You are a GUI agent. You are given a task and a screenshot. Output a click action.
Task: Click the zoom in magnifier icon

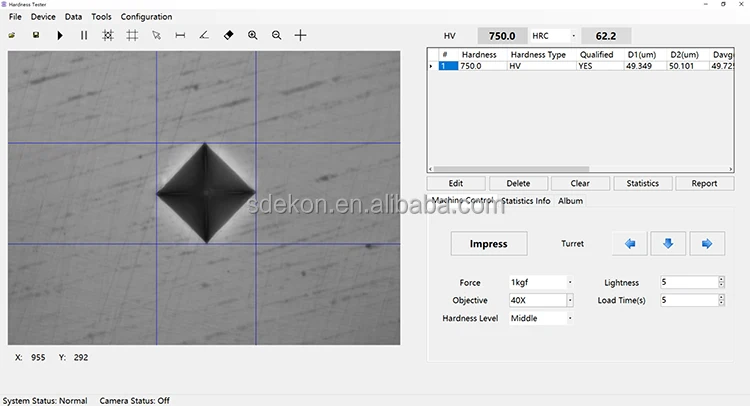coord(253,35)
